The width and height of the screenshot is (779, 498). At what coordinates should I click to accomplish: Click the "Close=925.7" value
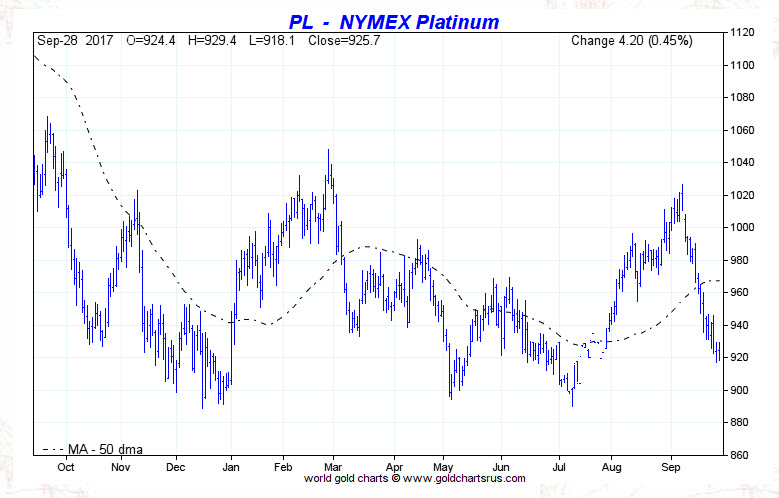point(344,41)
